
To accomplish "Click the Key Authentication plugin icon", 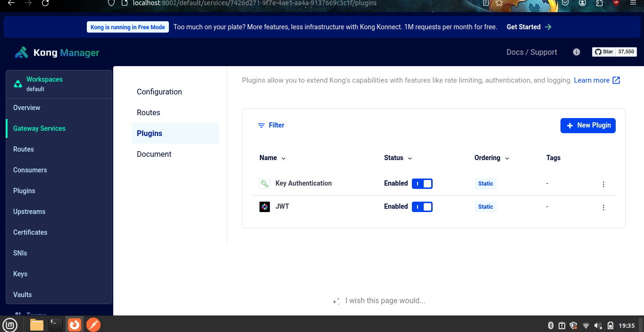I will [x=265, y=184].
